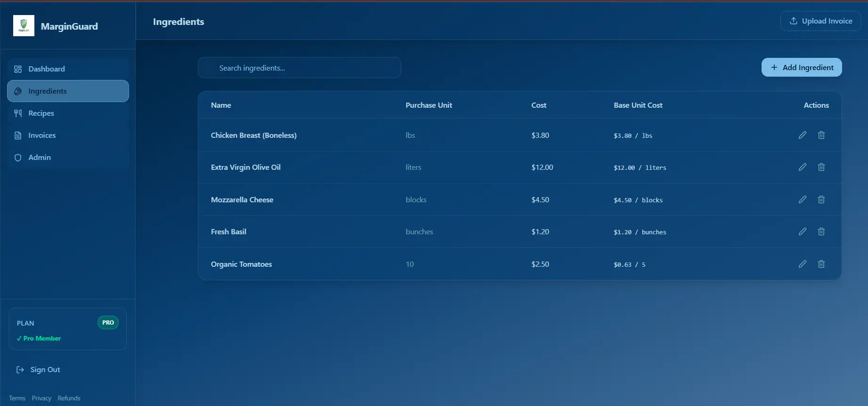The height and width of the screenshot is (406, 868).
Task: Delete Organic Tomatoes with the trash icon
Action: (x=821, y=264)
